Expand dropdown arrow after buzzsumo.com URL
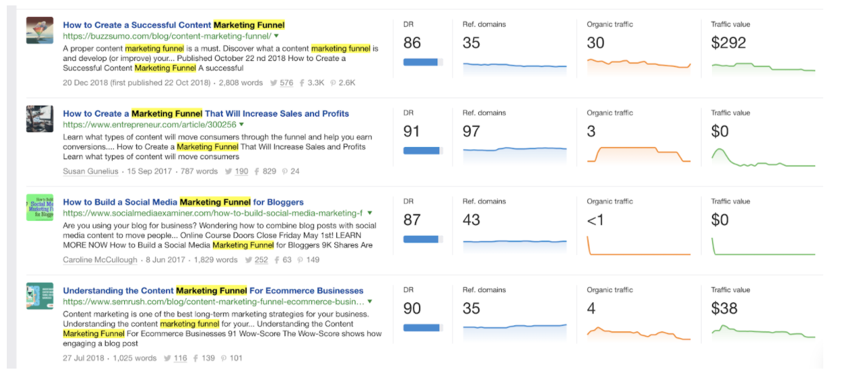 pyautogui.click(x=277, y=36)
